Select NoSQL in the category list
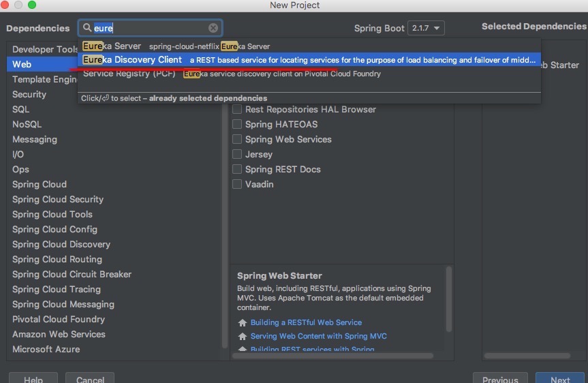 27,125
